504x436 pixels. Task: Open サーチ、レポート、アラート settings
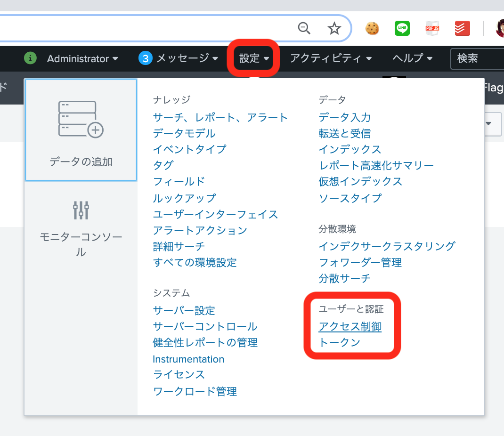220,117
